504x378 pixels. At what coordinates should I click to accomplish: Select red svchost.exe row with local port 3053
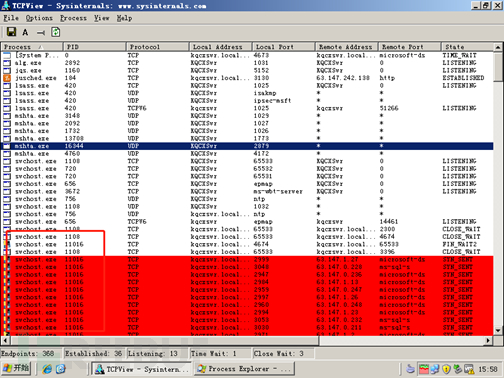coord(247,320)
